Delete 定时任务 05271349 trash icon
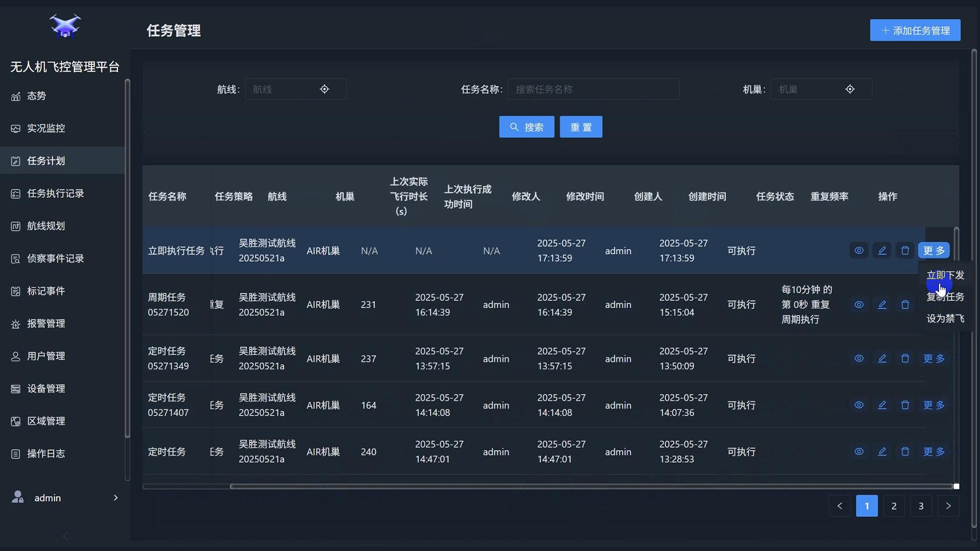 905,359
